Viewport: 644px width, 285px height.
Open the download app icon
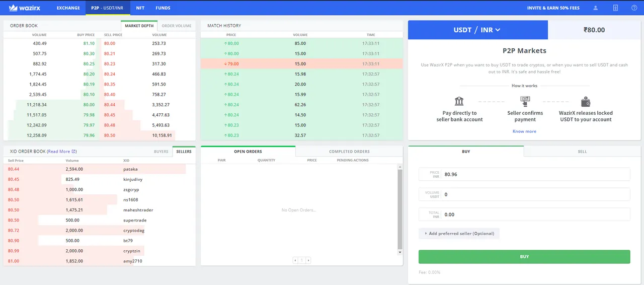click(x=615, y=8)
